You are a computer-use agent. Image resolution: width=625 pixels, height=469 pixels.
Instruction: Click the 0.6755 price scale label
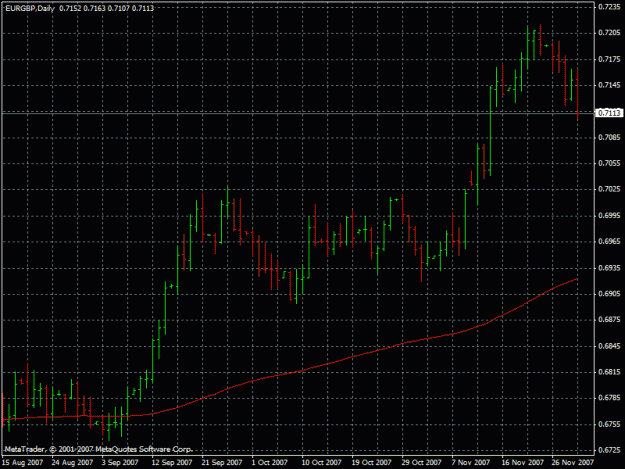(x=610, y=424)
